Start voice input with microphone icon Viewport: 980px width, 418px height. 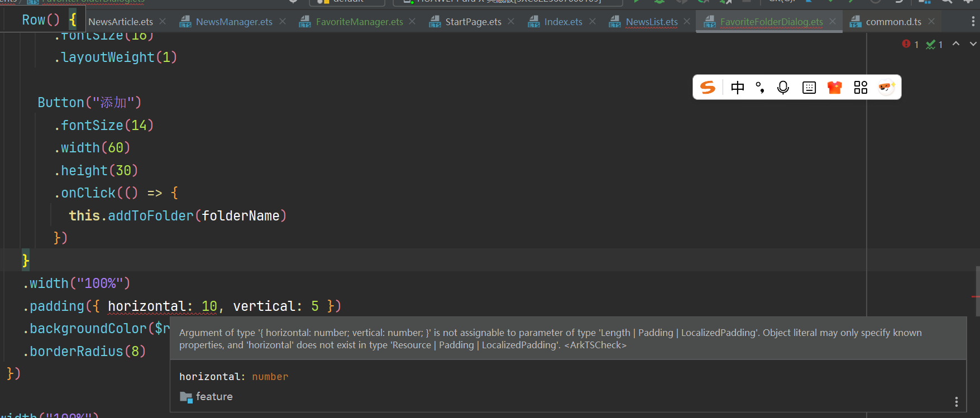pos(783,88)
